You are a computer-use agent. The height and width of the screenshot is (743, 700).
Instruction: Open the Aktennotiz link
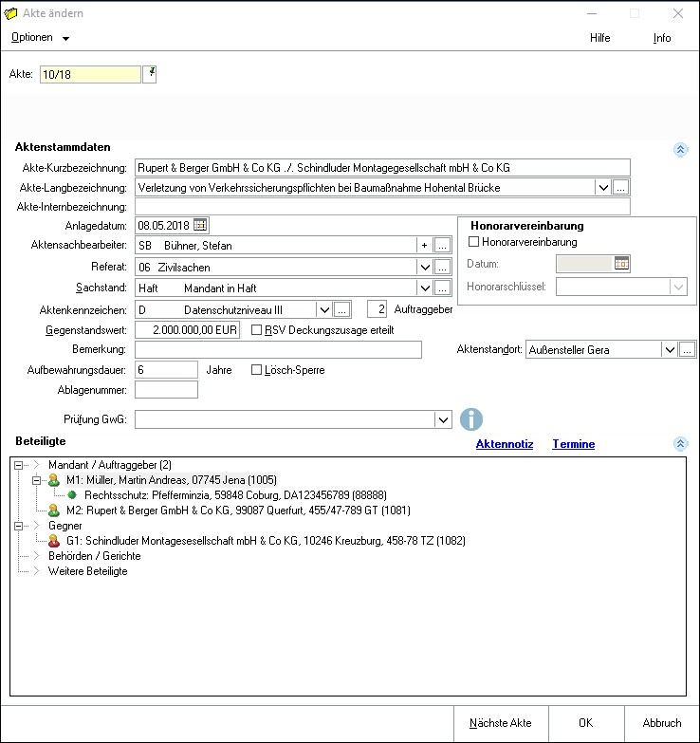click(504, 444)
